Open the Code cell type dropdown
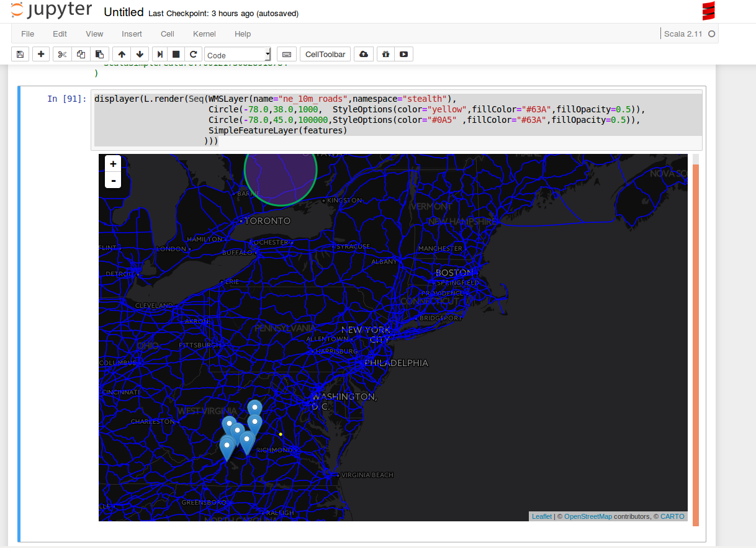Screen dimensions: 756x548 pyautogui.click(x=238, y=54)
